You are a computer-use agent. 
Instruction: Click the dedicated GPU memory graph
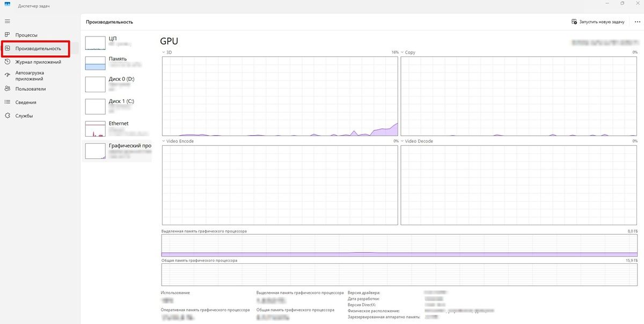[x=400, y=245]
